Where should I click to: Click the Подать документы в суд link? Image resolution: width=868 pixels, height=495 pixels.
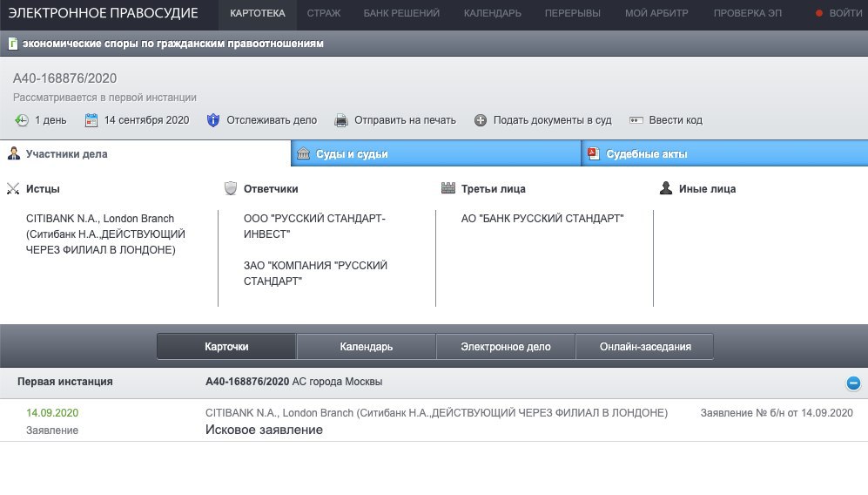[x=553, y=120]
